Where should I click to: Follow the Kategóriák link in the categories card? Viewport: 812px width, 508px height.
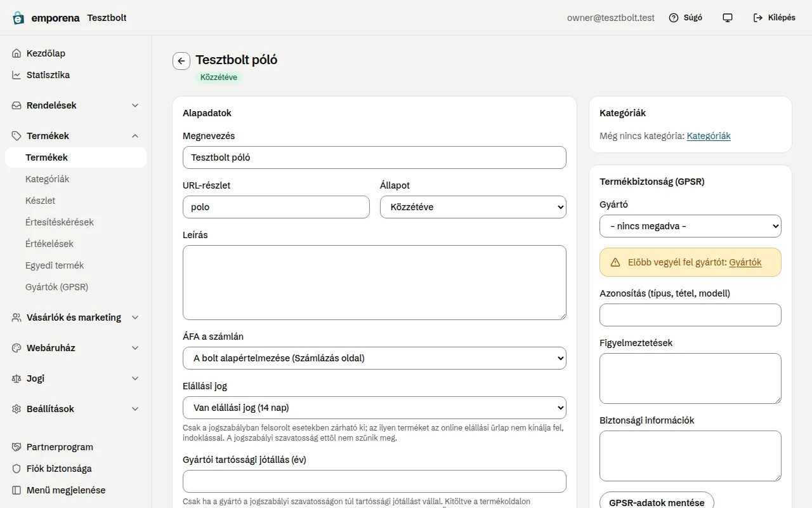[709, 136]
